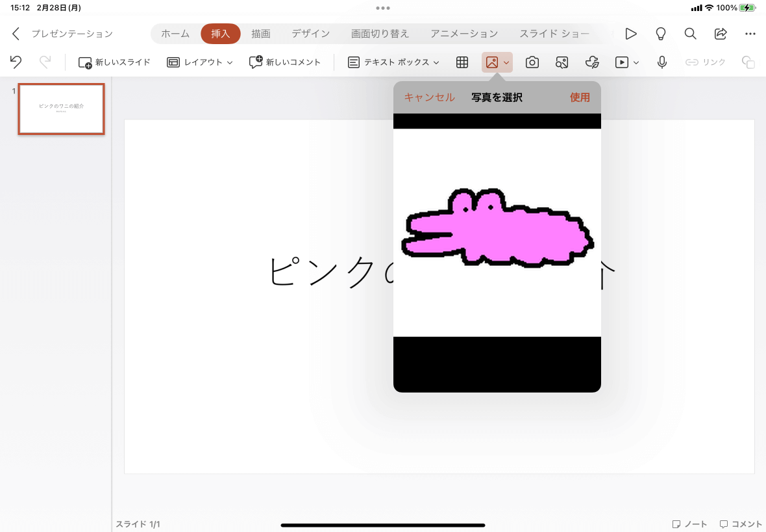
Task: Search for online pictures
Action: pyautogui.click(x=562, y=62)
